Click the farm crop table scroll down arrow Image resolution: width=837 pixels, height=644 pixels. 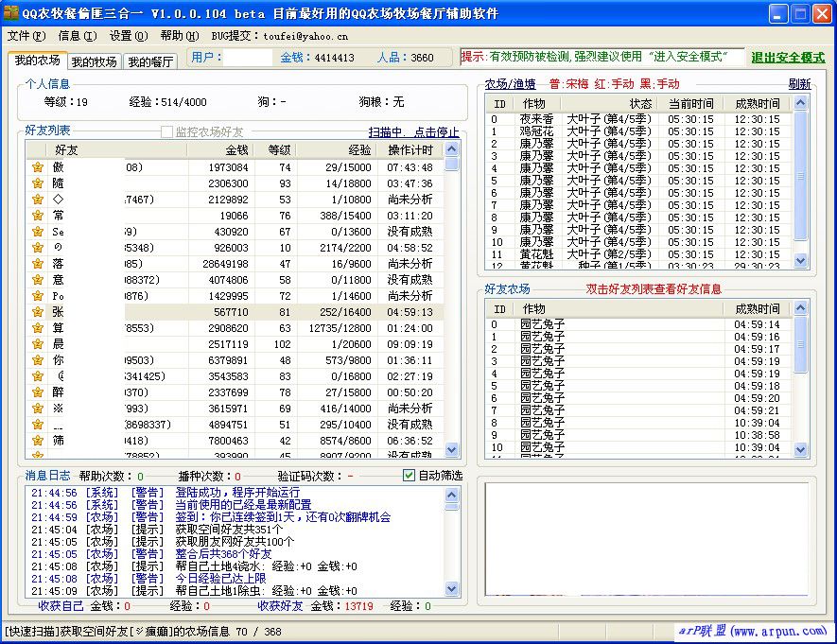tap(800, 260)
